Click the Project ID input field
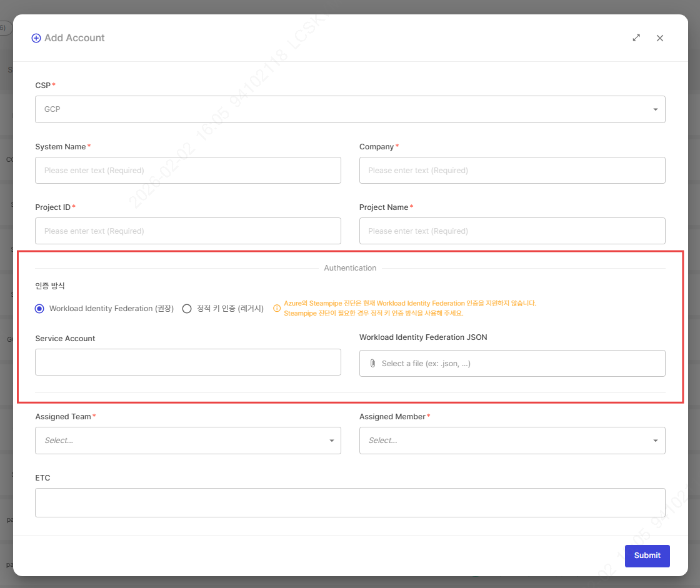Screen dimensions: 700x588 tap(187, 231)
